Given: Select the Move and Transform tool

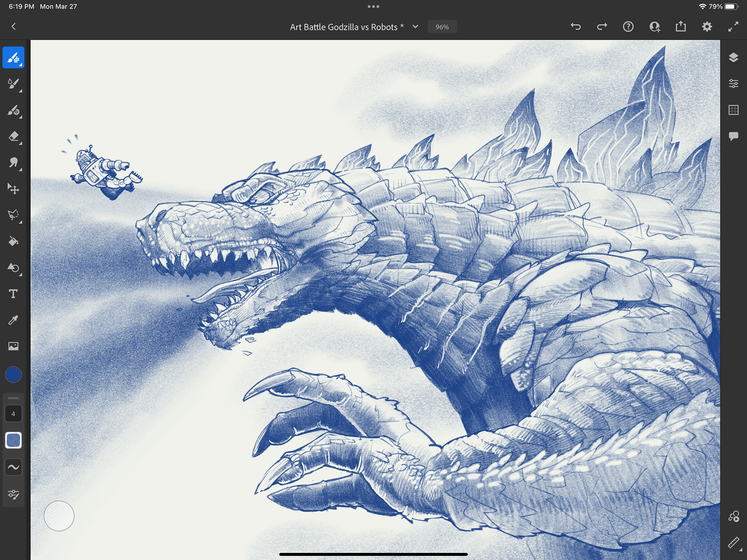Looking at the screenshot, I should coord(13,189).
